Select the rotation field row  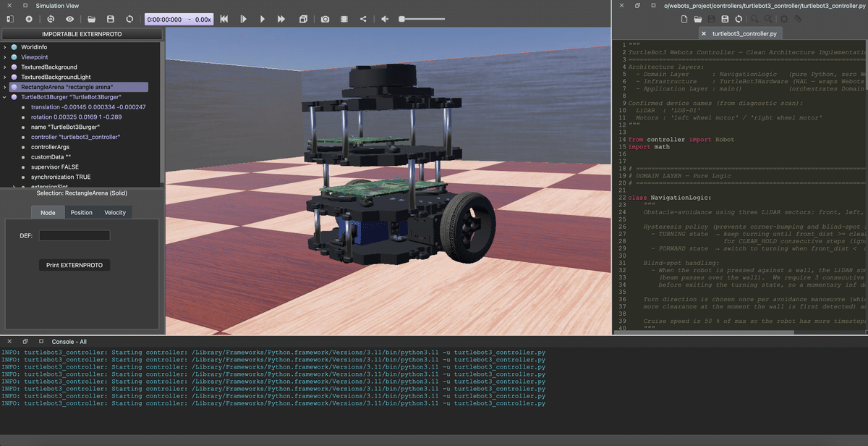pyautogui.click(x=76, y=117)
